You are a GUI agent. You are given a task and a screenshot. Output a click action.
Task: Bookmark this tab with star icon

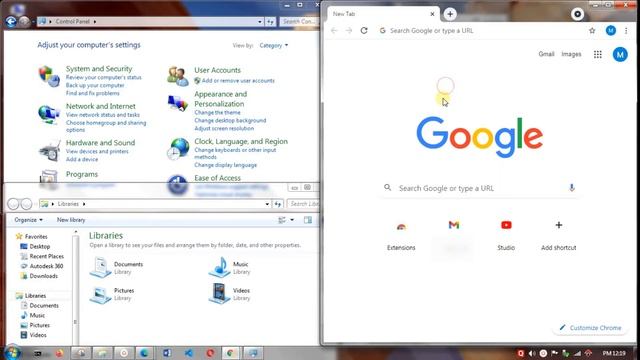[x=592, y=31]
